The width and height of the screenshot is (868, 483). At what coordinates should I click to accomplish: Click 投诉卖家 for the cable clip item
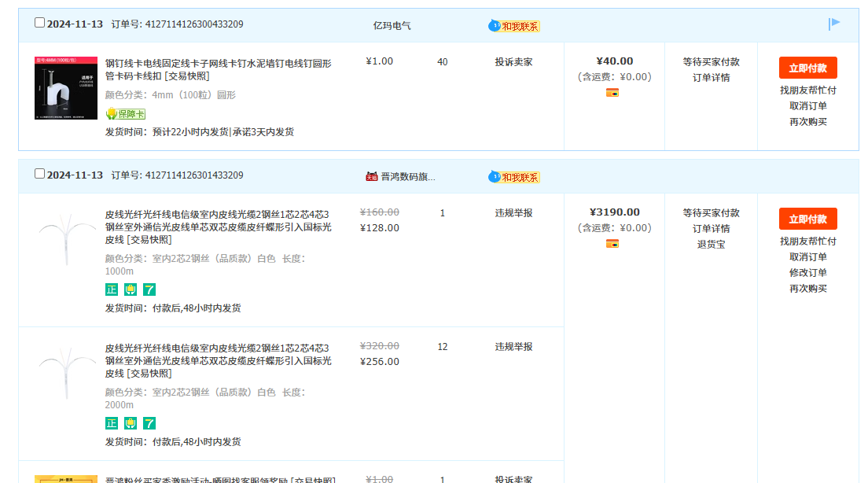pos(513,61)
